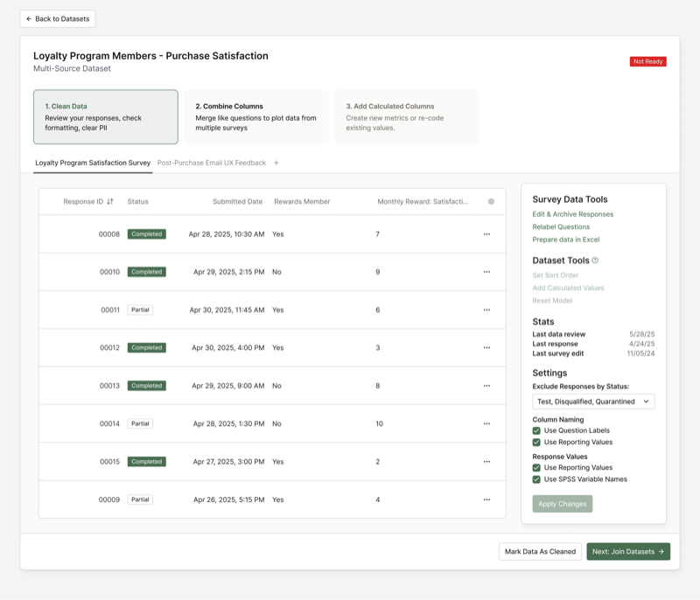Open Prepare data in Excel link
The width and height of the screenshot is (700, 600).
coord(565,240)
